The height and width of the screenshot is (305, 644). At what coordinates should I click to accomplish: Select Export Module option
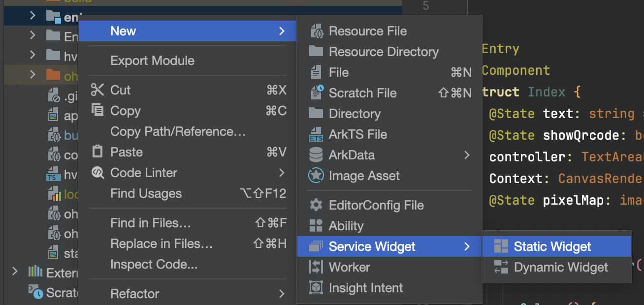click(x=152, y=61)
